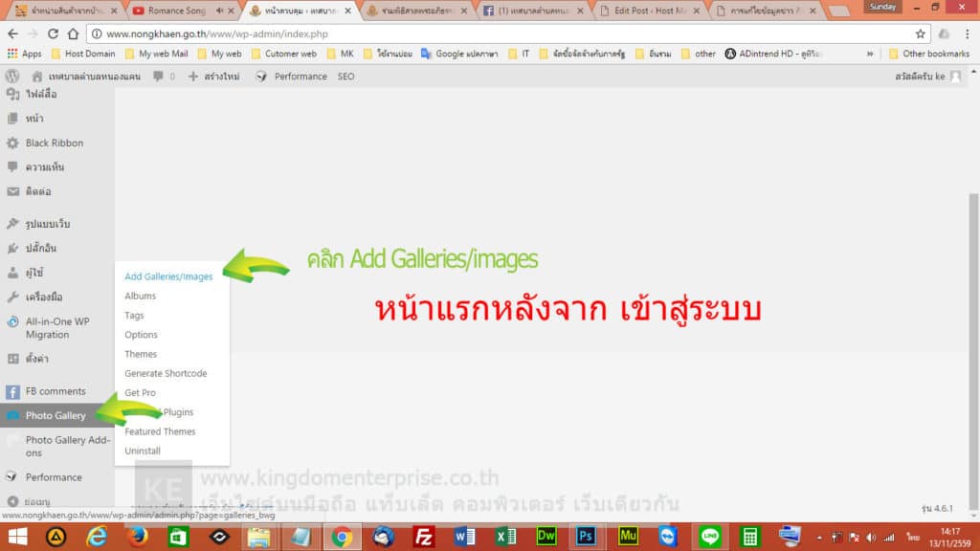The image size is (980, 551).
Task: Mute sound via the tray speaker icon
Action: click(x=871, y=536)
